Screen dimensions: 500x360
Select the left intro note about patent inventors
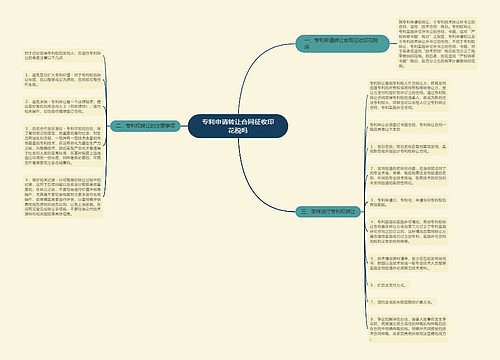click(x=63, y=55)
